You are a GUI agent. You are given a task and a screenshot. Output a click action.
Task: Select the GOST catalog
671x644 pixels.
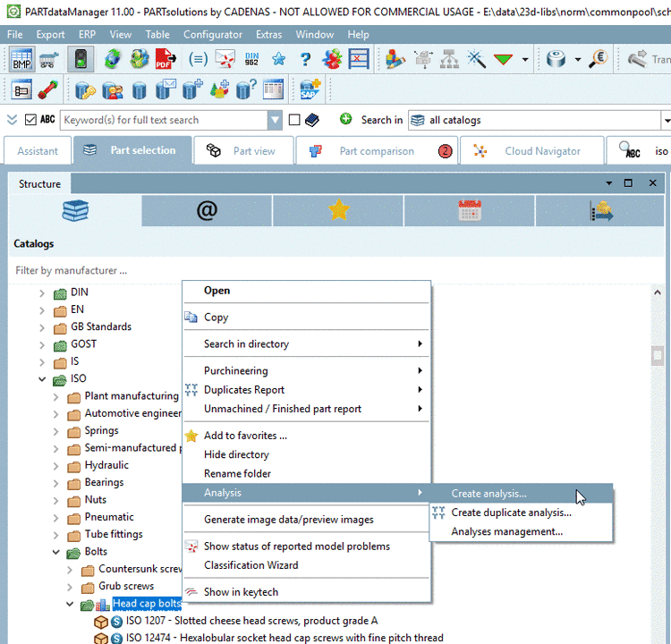point(83,343)
